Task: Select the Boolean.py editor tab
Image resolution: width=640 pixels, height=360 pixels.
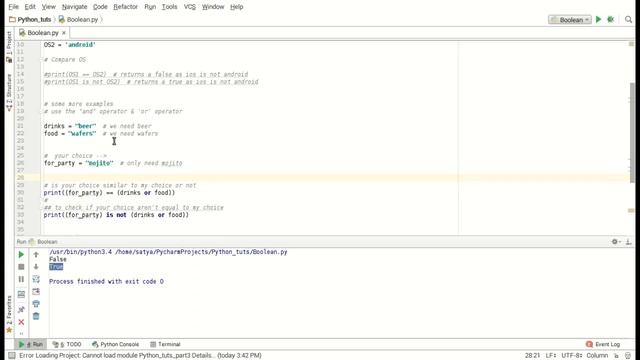Action: [42, 33]
